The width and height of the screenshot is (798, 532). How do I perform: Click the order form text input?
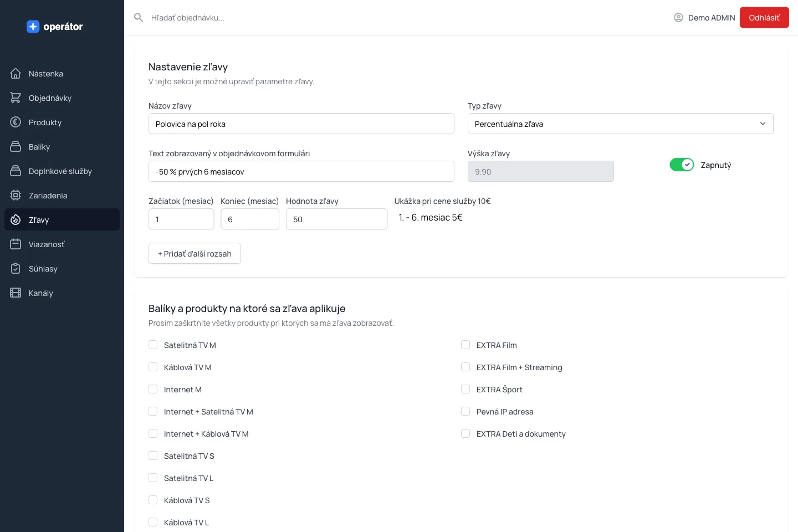click(x=301, y=171)
